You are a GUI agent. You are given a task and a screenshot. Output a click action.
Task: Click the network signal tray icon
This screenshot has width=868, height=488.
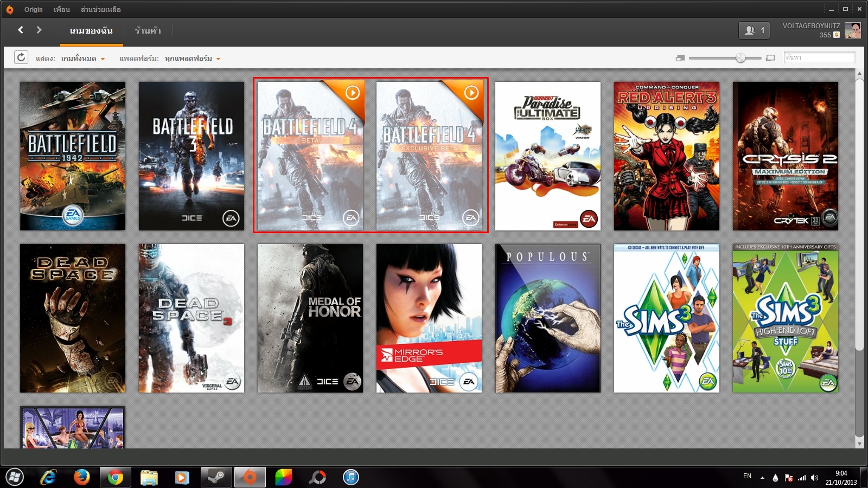coord(802,478)
